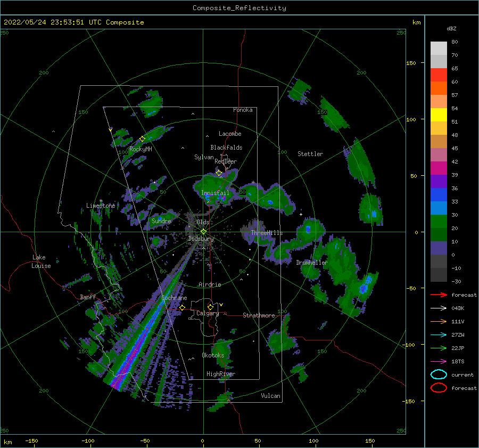
Task: Click the yellow diamond marker above Innisfail
Action: tap(219, 173)
